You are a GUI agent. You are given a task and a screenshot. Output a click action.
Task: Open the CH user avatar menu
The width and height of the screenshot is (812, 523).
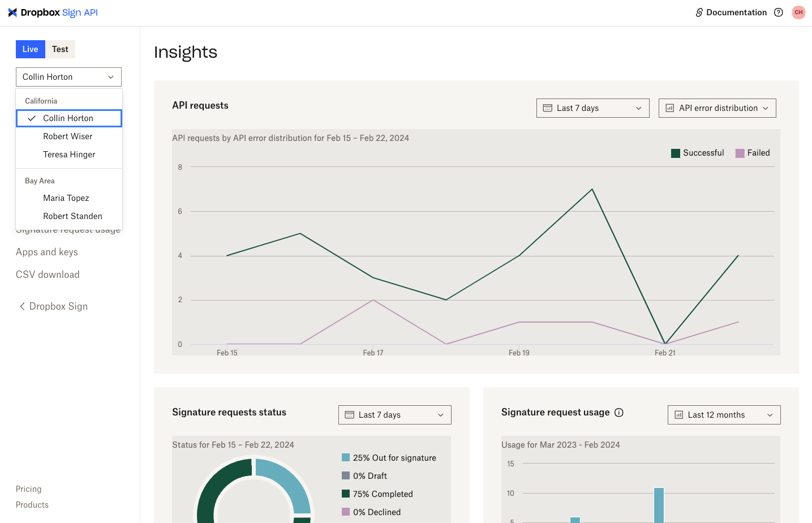pyautogui.click(x=798, y=12)
